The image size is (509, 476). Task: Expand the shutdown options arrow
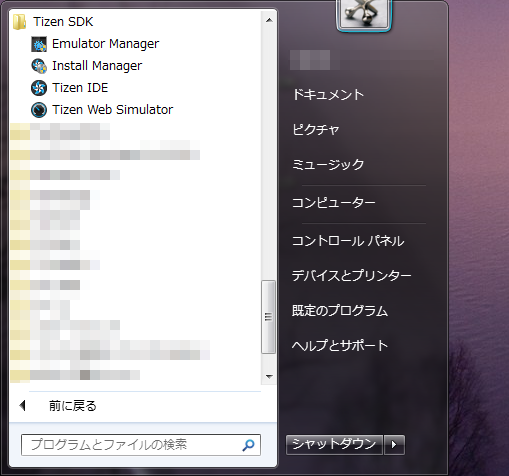tap(394, 445)
